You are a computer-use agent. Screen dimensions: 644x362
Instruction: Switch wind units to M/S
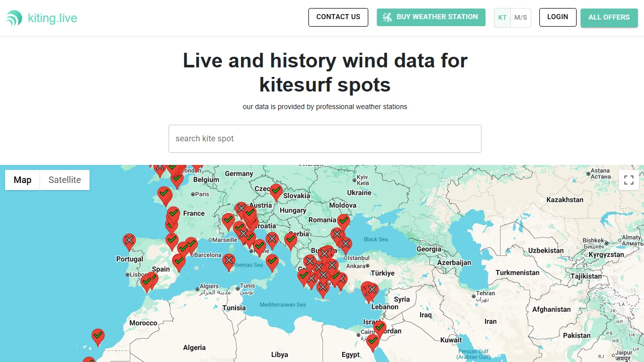521,18
